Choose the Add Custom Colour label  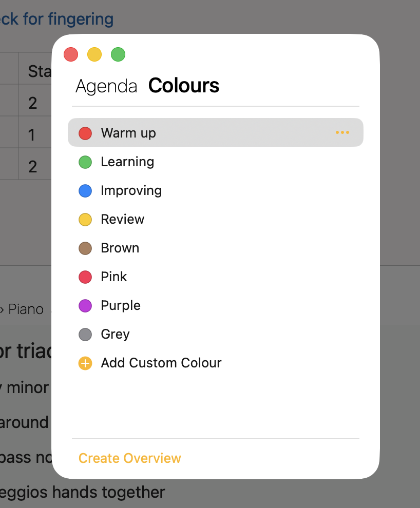pyautogui.click(x=161, y=363)
